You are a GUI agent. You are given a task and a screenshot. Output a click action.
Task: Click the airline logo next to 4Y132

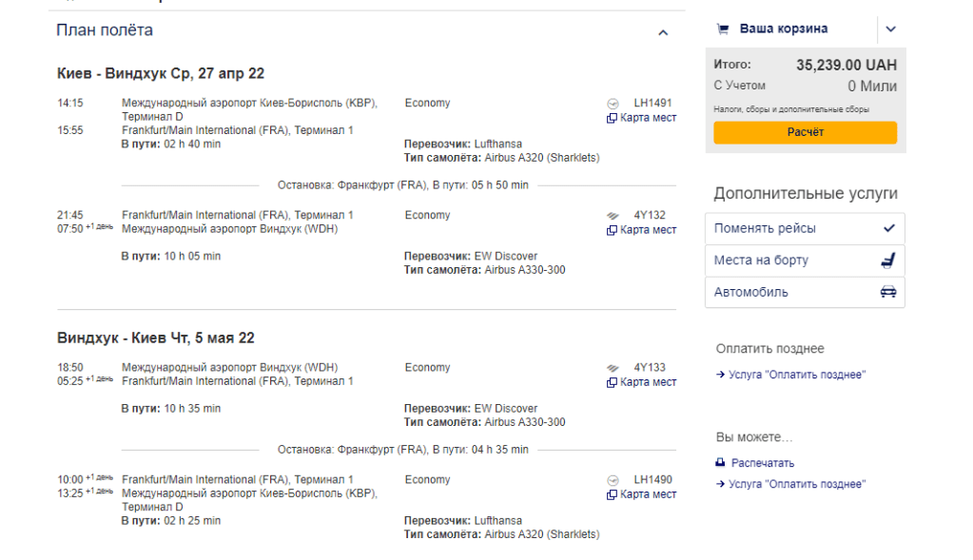[x=613, y=216]
